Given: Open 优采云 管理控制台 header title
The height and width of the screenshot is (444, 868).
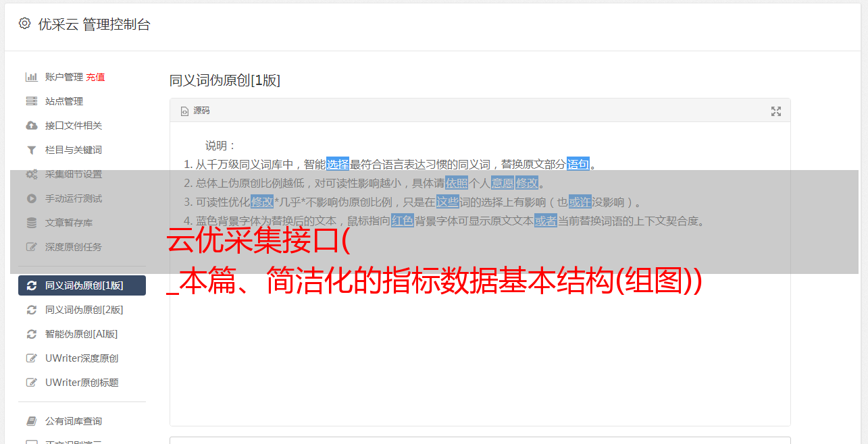Looking at the screenshot, I should (x=94, y=24).
